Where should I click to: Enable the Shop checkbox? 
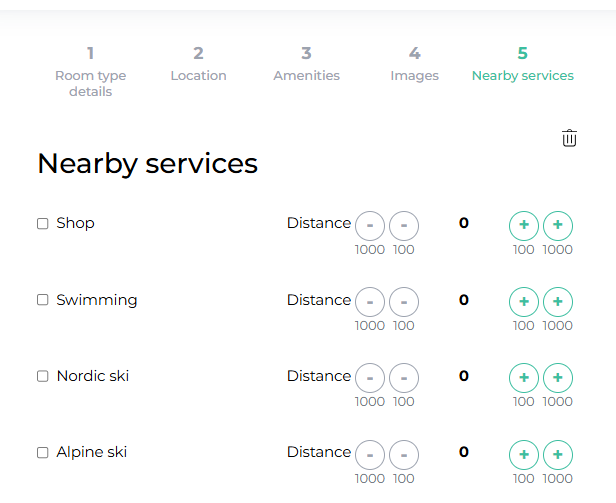click(x=43, y=224)
